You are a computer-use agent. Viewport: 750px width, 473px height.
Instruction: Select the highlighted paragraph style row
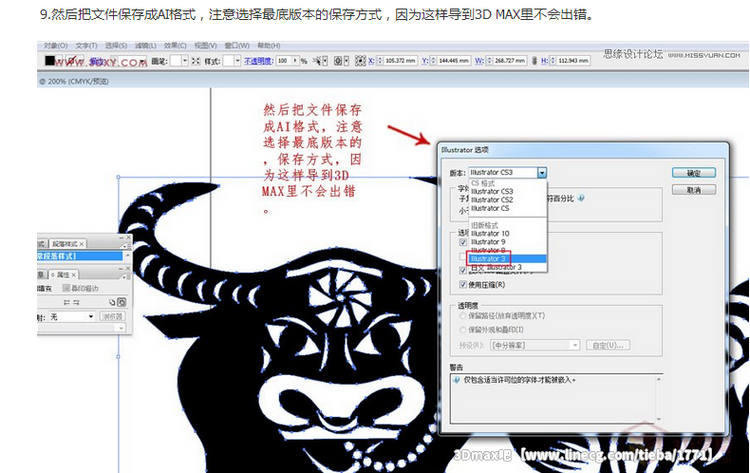[79, 256]
